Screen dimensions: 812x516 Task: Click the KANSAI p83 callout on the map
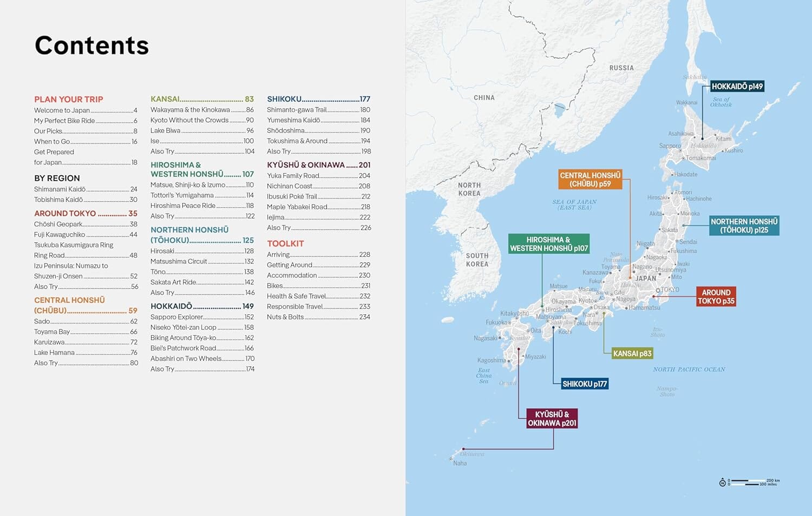pyautogui.click(x=631, y=353)
